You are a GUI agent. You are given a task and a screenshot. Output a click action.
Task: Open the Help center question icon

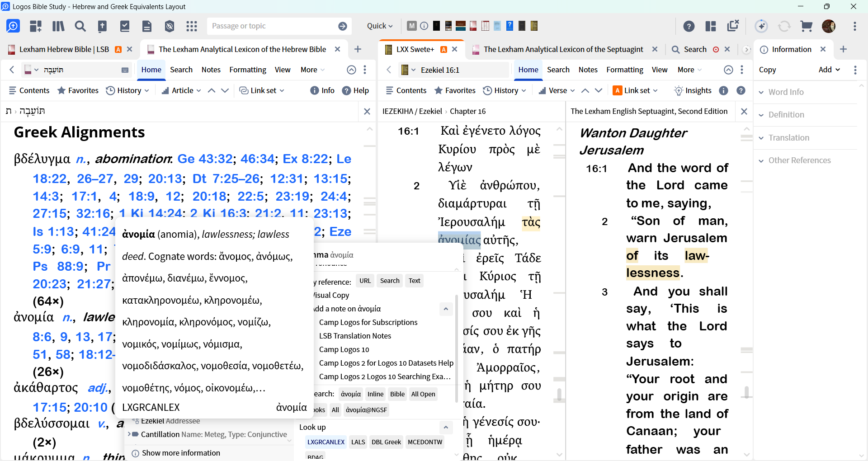pyautogui.click(x=689, y=26)
